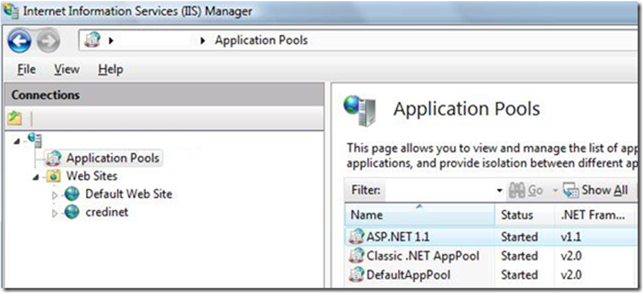Click the DefaultAppPool icon
The height and width of the screenshot is (293, 644).
tap(356, 275)
